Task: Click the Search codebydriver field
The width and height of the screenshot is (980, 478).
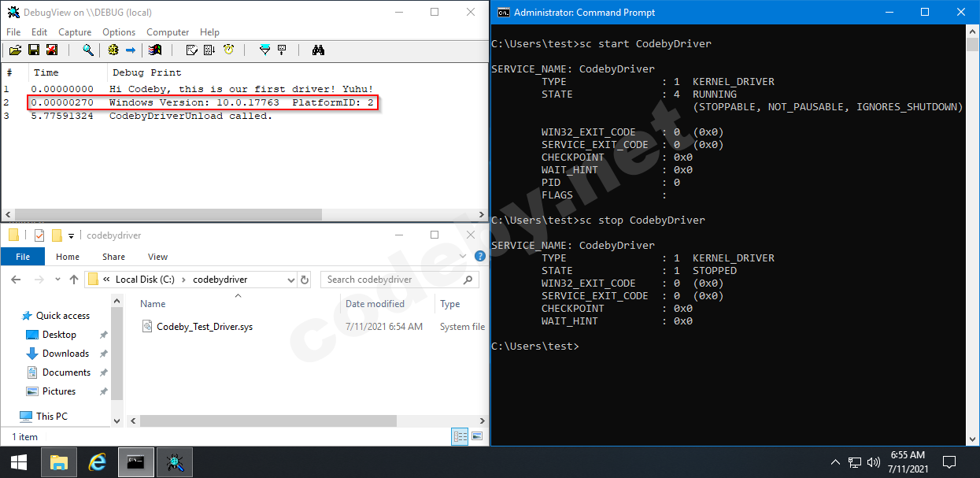Action: pos(399,280)
